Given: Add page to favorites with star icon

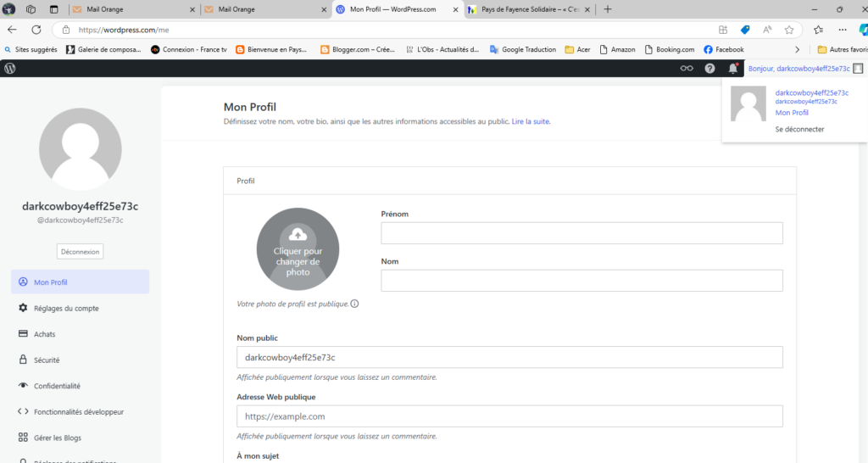Looking at the screenshot, I should pyautogui.click(x=789, y=30).
